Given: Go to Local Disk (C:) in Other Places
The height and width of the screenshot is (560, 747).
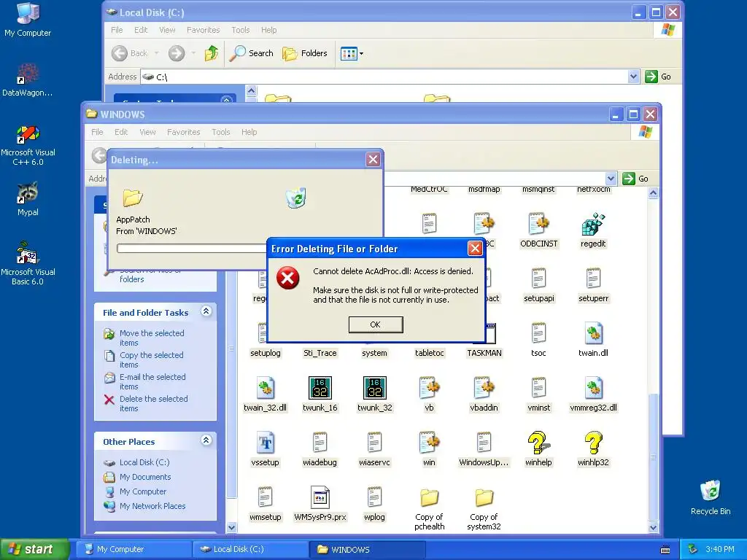Looking at the screenshot, I should click(x=144, y=462).
